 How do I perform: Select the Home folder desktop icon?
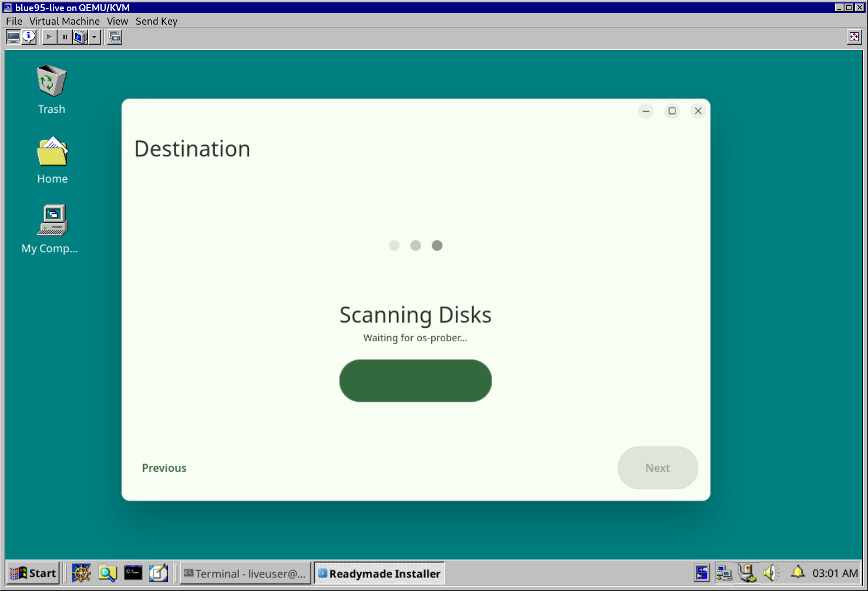pyautogui.click(x=52, y=160)
